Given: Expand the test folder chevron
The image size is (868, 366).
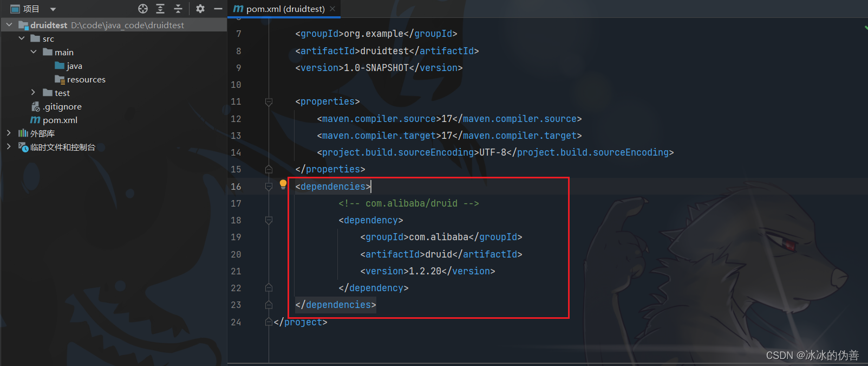Looking at the screenshot, I should pos(34,93).
